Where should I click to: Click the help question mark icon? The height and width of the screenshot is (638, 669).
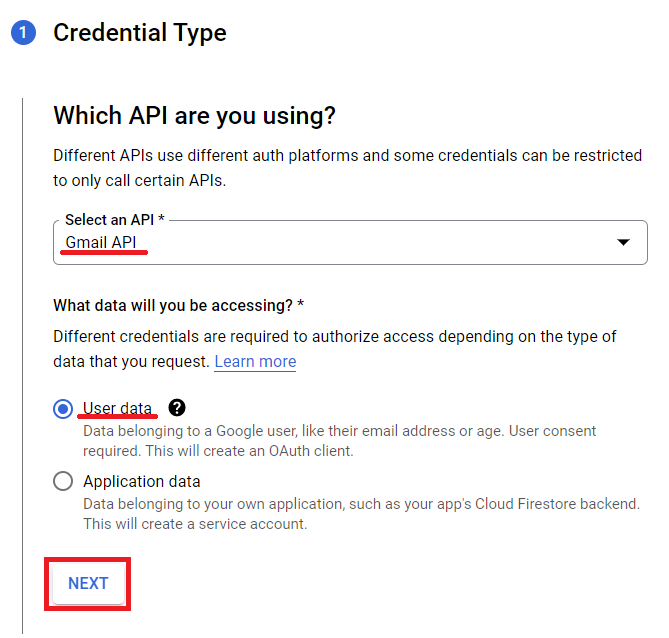177,407
